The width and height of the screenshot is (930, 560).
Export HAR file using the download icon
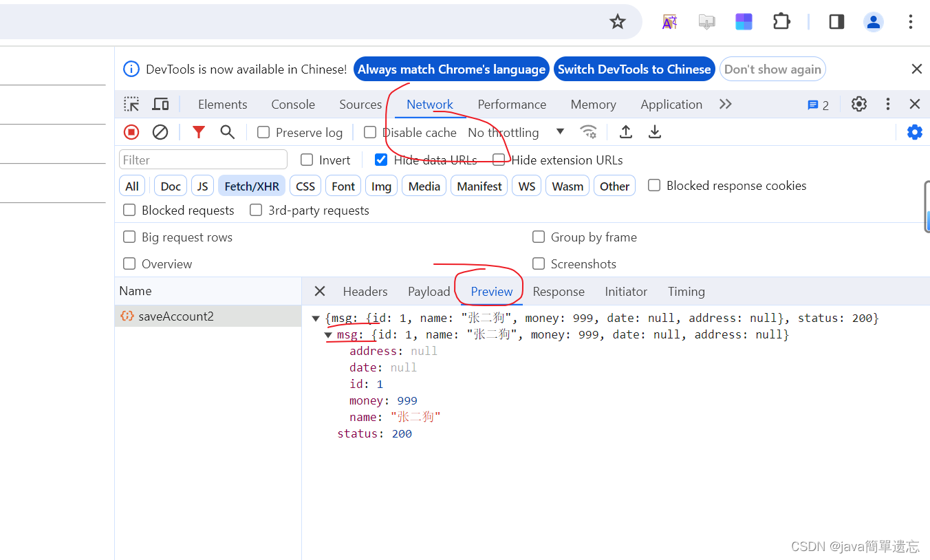click(x=654, y=131)
